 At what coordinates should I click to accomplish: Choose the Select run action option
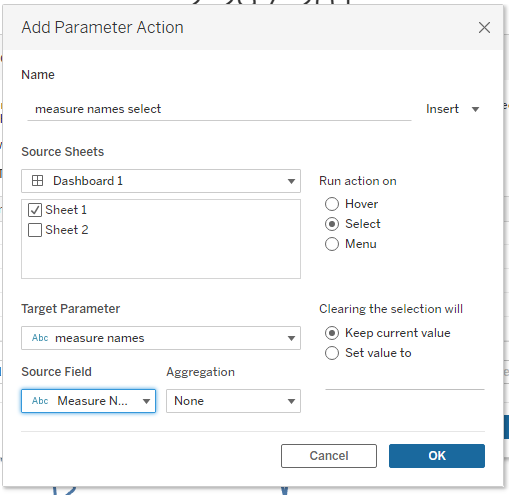point(332,224)
